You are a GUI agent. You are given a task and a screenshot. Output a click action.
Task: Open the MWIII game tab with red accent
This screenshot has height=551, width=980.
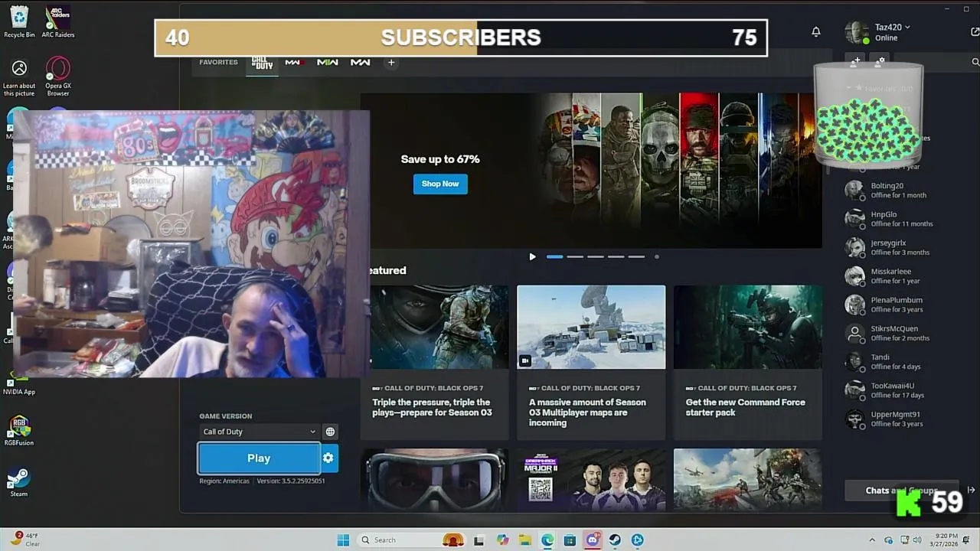[295, 63]
